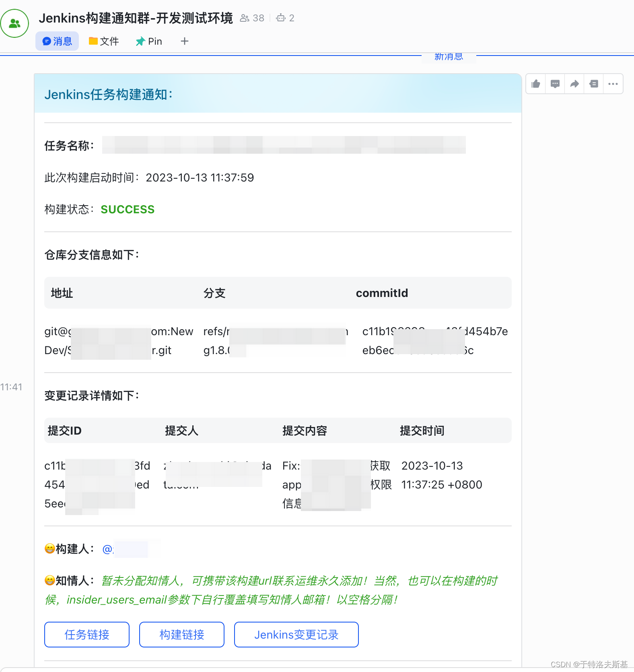Click the 提交人 column header
This screenshot has width=634, height=672.
pos(181,431)
